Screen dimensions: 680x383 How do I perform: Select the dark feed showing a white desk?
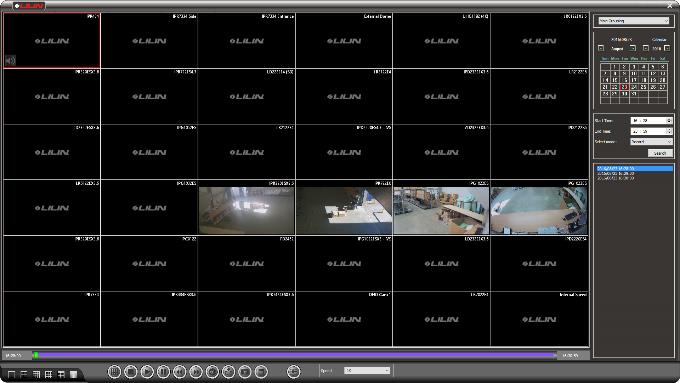coord(344,211)
